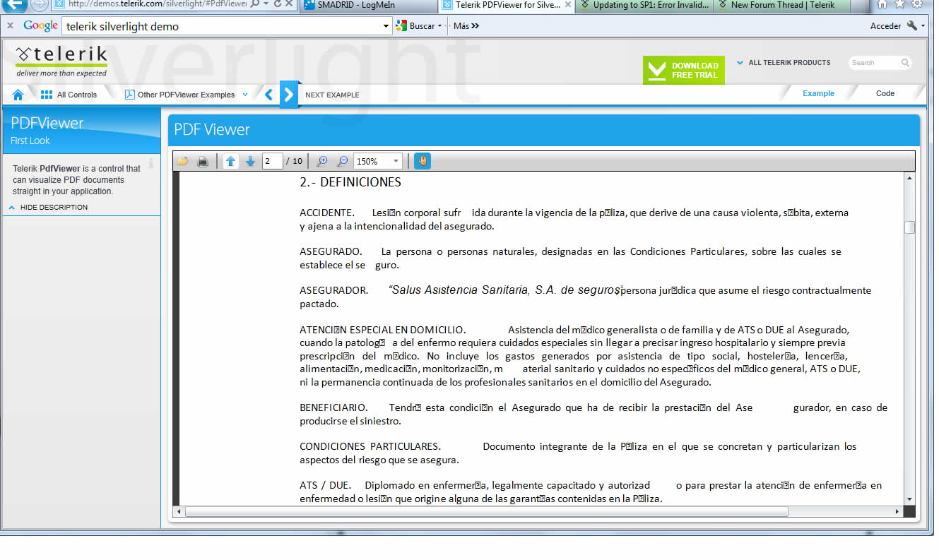This screenshot has width=939, height=560.
Task: Click the horizontal scrollbar thumb
Action: coord(487,511)
